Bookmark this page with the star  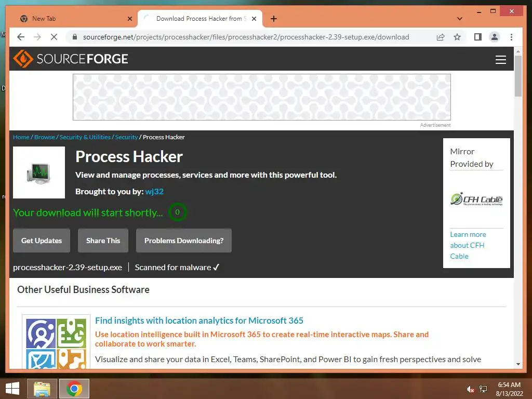coord(457,37)
